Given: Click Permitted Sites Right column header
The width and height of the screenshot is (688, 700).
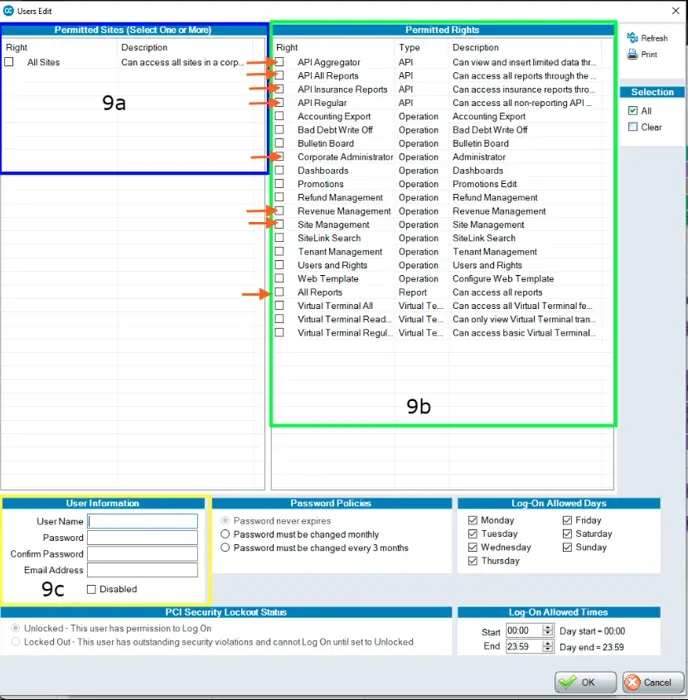Looking at the screenshot, I should click(59, 47).
